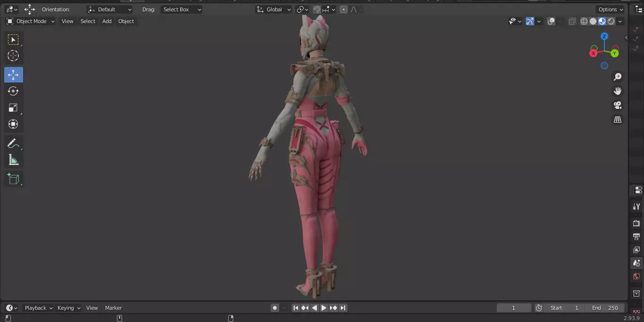The width and height of the screenshot is (644, 322).
Task: Open the Object menu
Action: 126,21
